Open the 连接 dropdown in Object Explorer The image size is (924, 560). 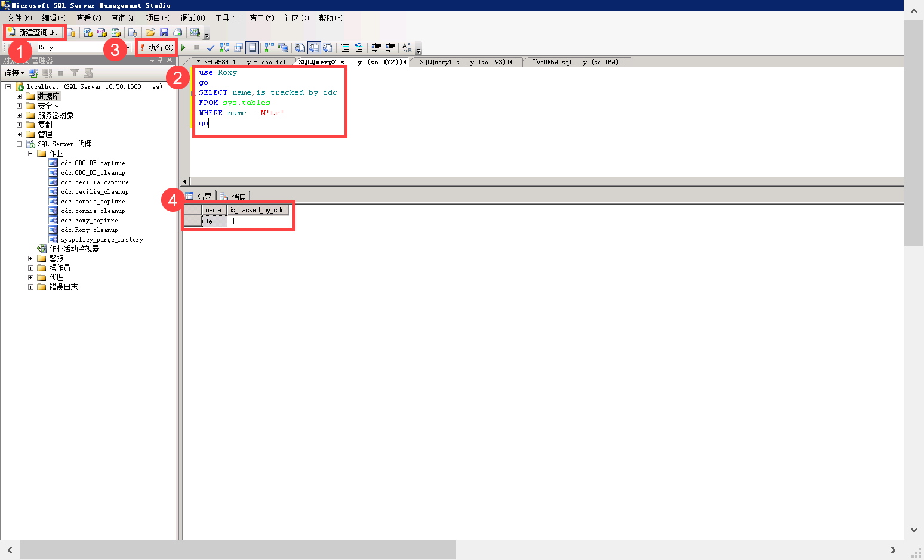14,73
